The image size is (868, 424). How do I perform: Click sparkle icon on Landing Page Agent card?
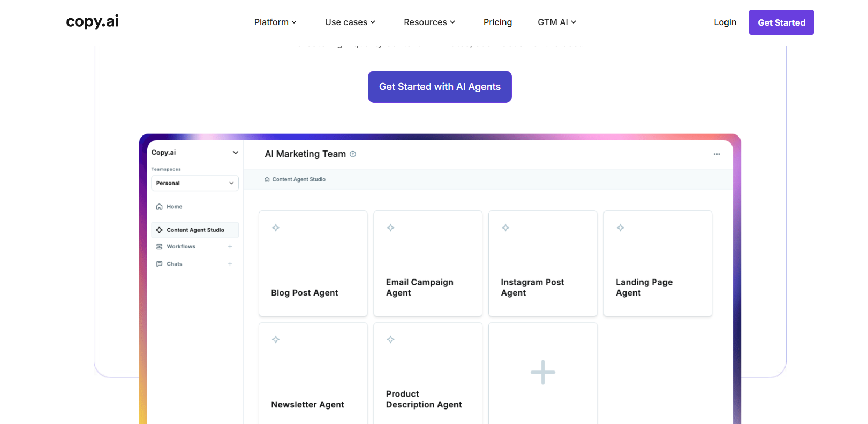click(621, 228)
